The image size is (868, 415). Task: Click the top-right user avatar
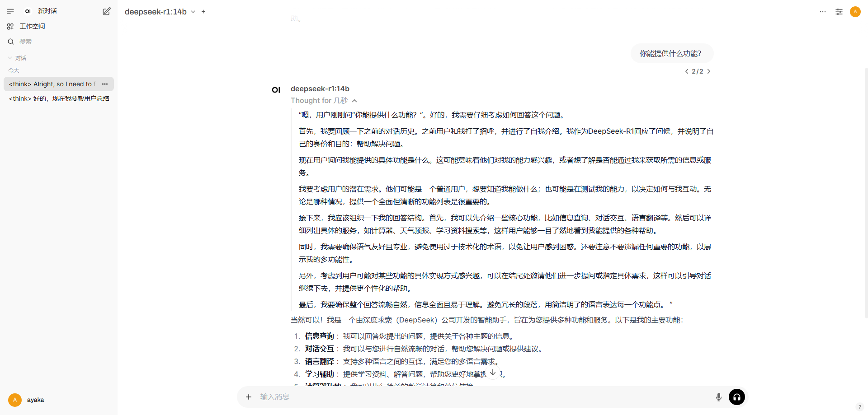[855, 12]
